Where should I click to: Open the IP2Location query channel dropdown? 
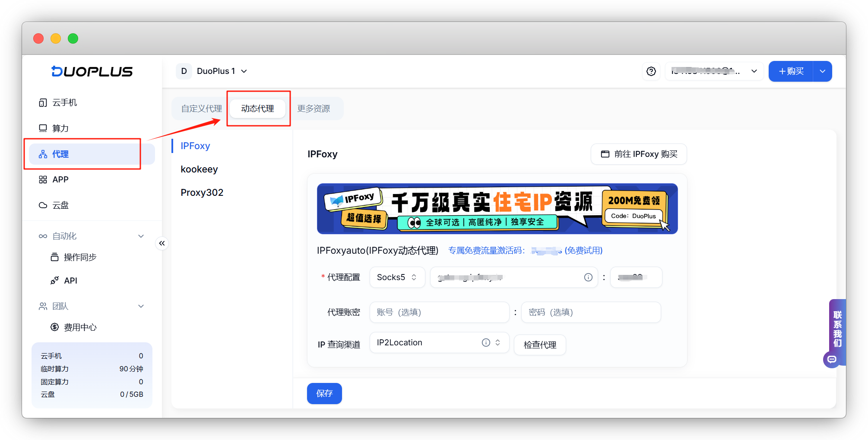point(440,343)
